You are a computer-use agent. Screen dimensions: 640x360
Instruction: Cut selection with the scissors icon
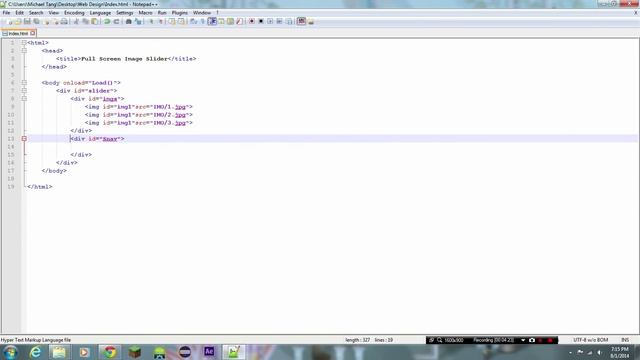click(x=76, y=21)
